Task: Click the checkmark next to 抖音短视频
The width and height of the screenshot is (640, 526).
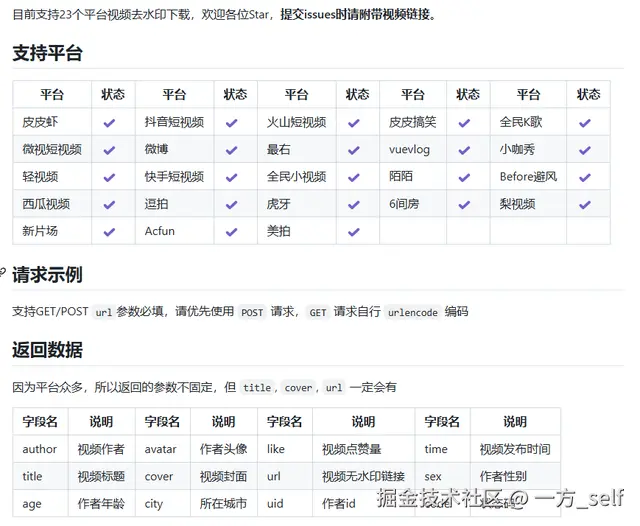Action: point(231,123)
